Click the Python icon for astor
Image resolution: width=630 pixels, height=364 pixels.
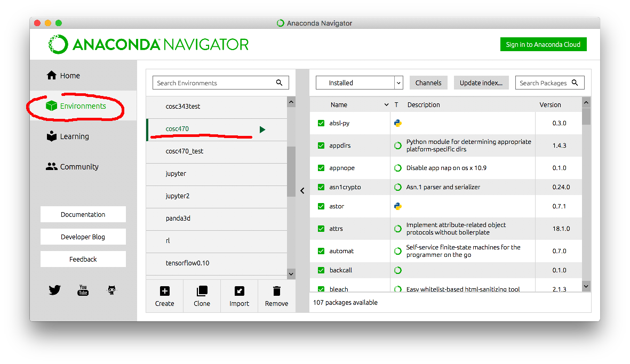pos(398,206)
